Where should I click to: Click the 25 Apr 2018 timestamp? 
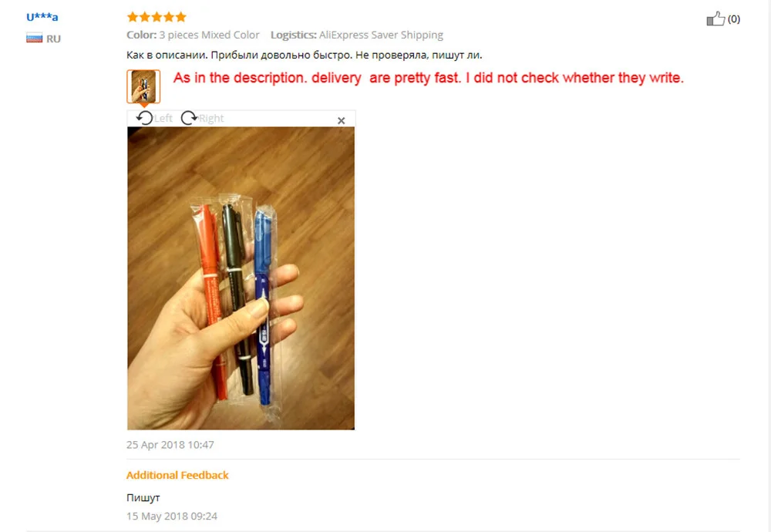coord(170,444)
